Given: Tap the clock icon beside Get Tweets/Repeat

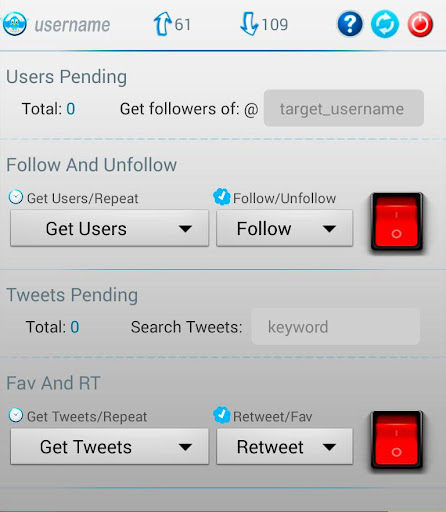Looking at the screenshot, I should point(16,415).
